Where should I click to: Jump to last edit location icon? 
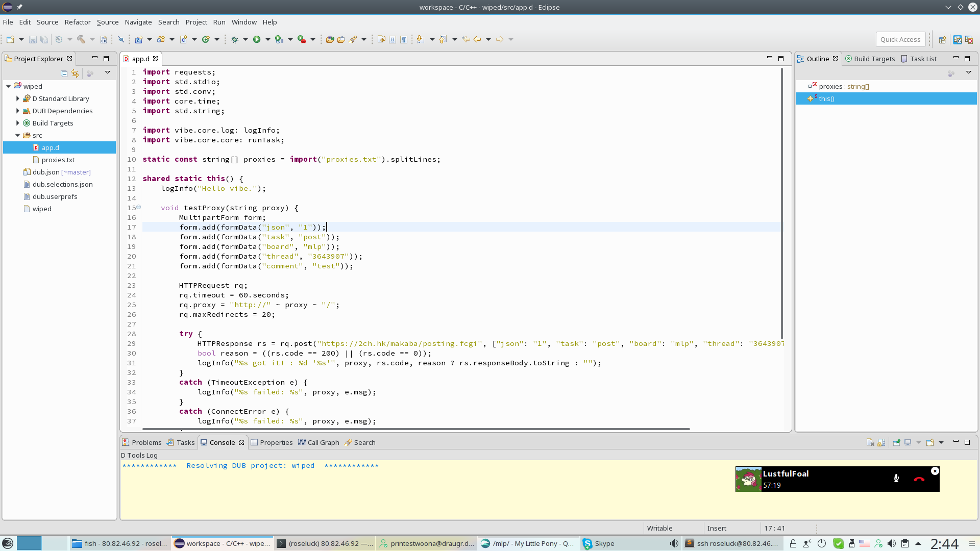click(465, 39)
